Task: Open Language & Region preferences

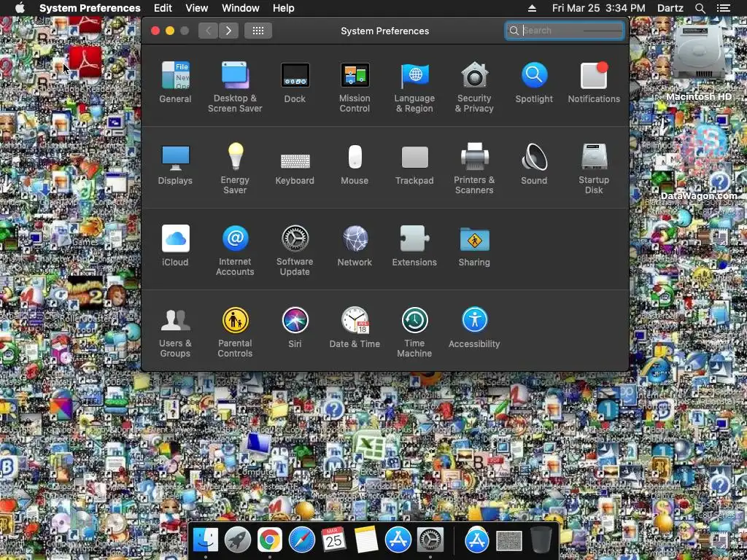Action: (414, 87)
